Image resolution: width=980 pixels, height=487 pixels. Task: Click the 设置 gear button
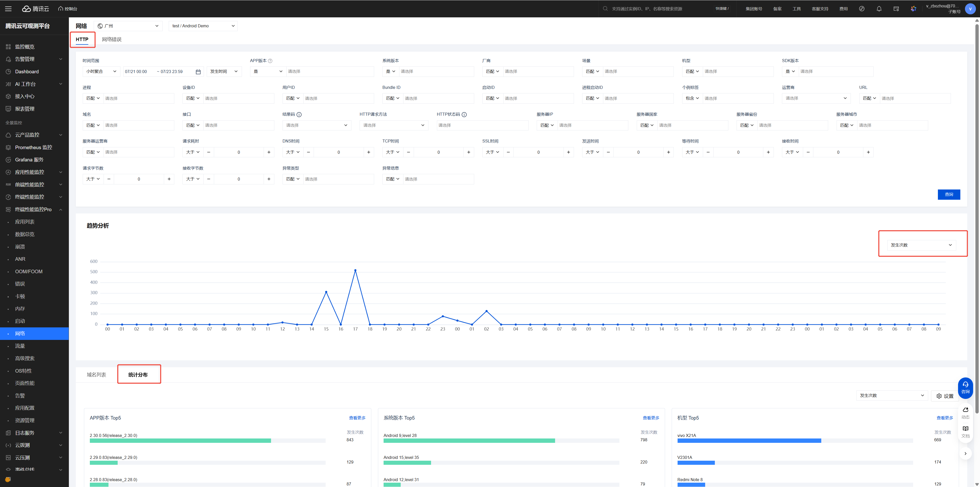point(945,396)
